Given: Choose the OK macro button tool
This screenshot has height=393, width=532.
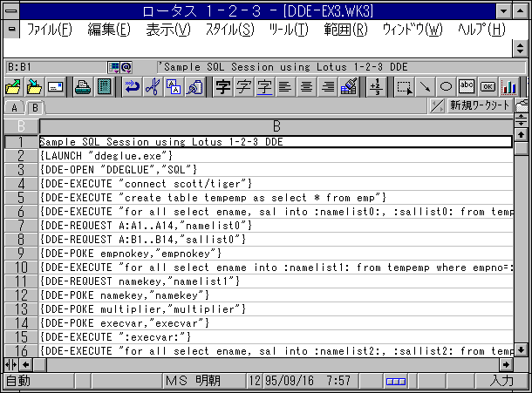Looking at the screenshot, I should (488, 87).
